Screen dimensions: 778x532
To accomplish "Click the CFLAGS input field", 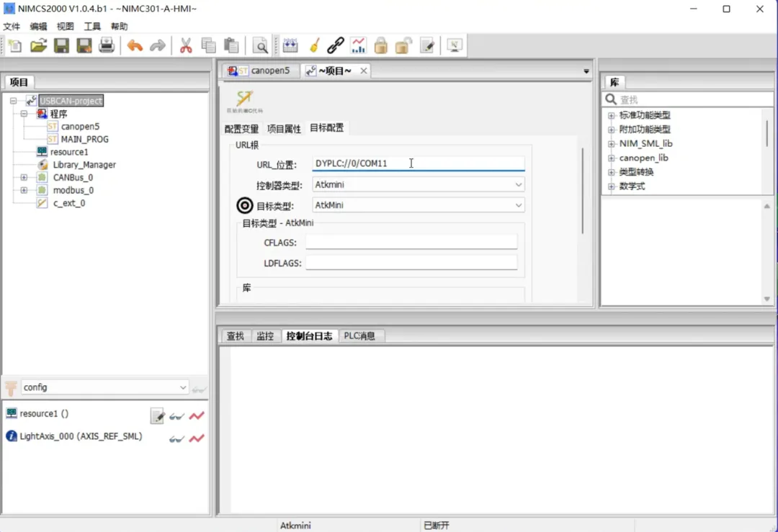I will 411,242.
